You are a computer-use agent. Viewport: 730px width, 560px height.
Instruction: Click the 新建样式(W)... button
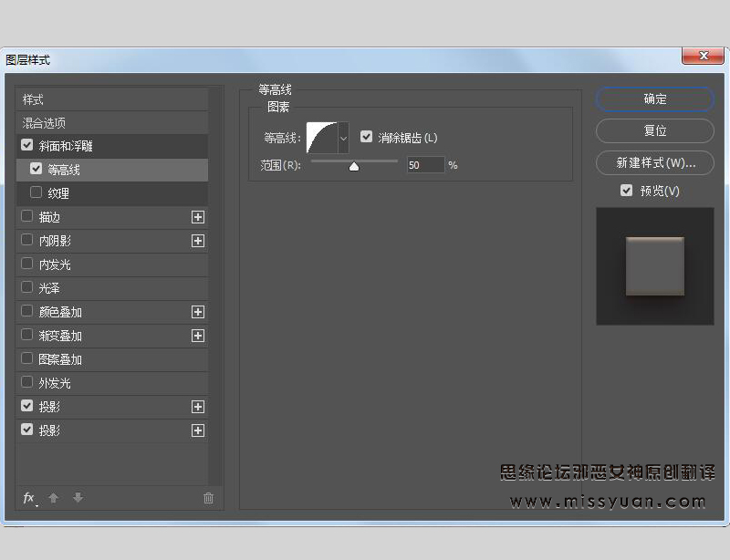pyautogui.click(x=654, y=163)
